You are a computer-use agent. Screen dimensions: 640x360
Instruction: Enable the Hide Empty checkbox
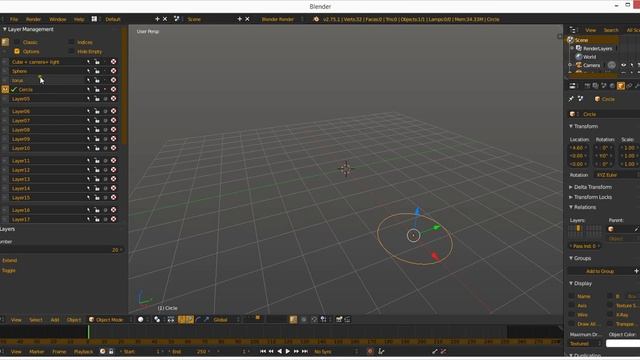(x=71, y=51)
